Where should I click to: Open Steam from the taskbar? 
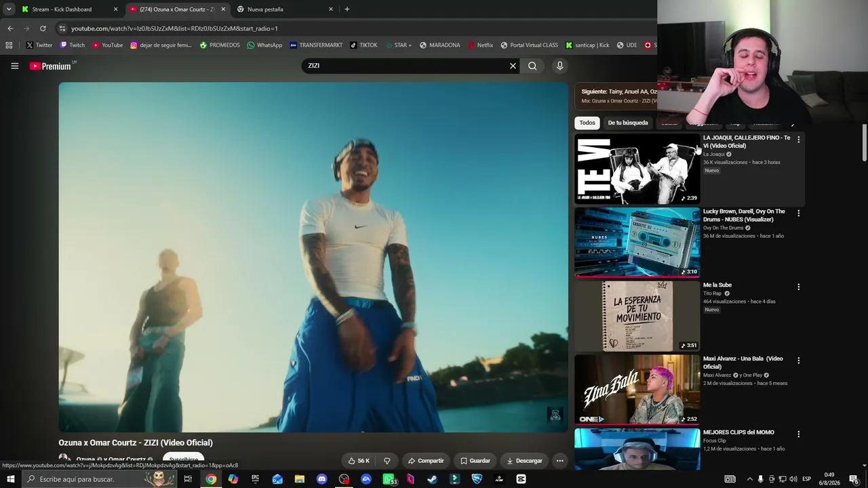pyautogui.click(x=432, y=479)
